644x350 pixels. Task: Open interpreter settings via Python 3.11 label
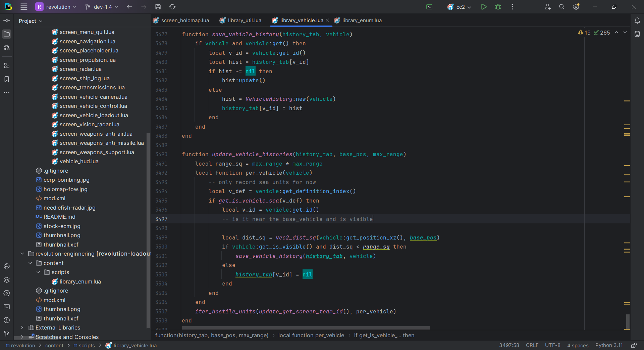click(x=609, y=345)
